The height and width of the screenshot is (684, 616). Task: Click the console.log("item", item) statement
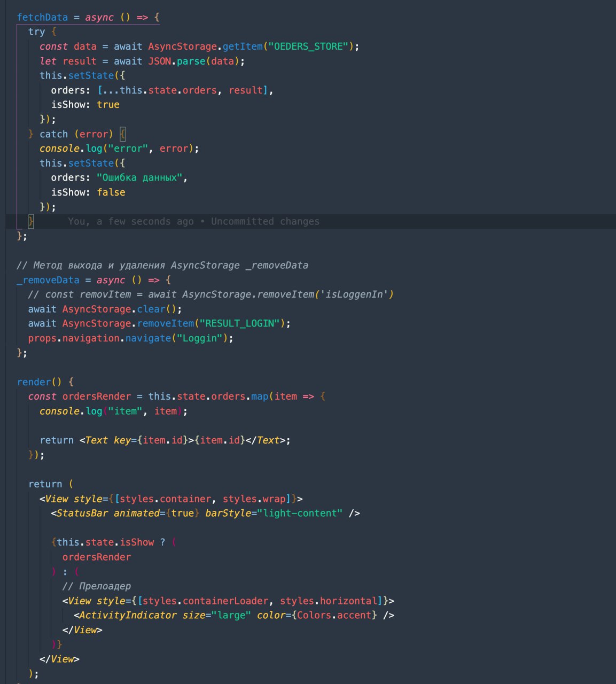click(x=114, y=411)
